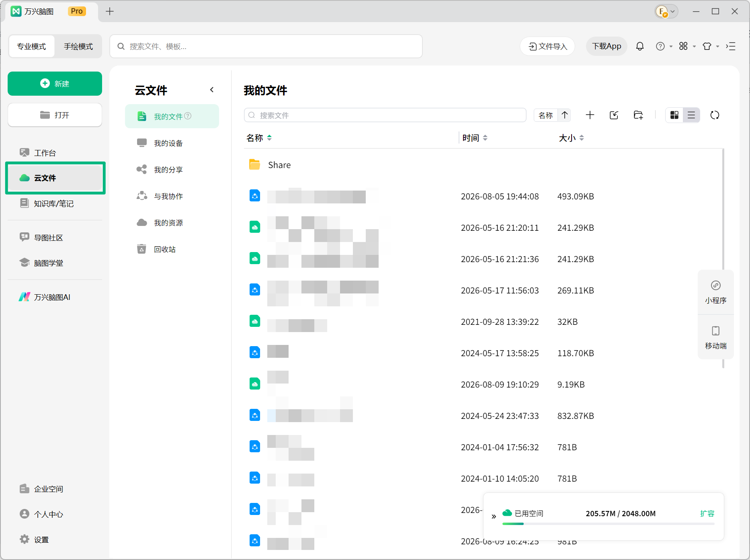The width and height of the screenshot is (750, 560).
Task: Click the 打开 button
Action: pos(55,115)
